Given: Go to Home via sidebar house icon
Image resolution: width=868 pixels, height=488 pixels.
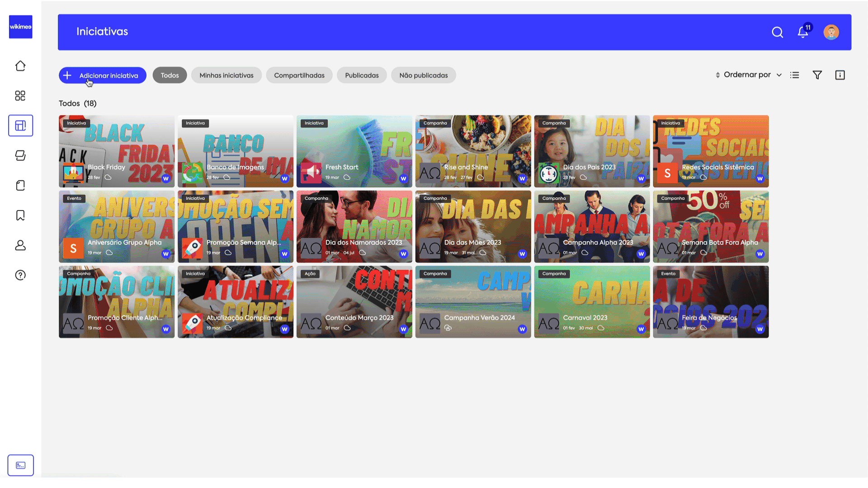Looking at the screenshot, I should [20, 66].
